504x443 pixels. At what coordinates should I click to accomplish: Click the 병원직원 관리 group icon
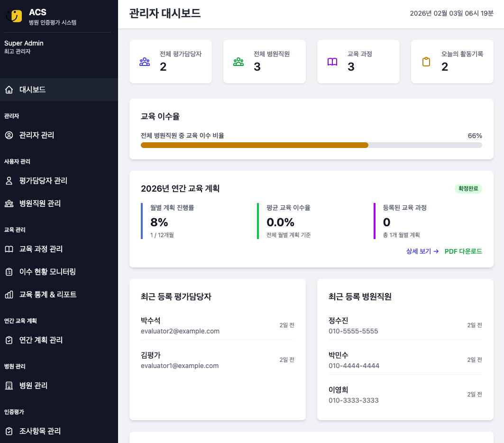[x=9, y=203]
